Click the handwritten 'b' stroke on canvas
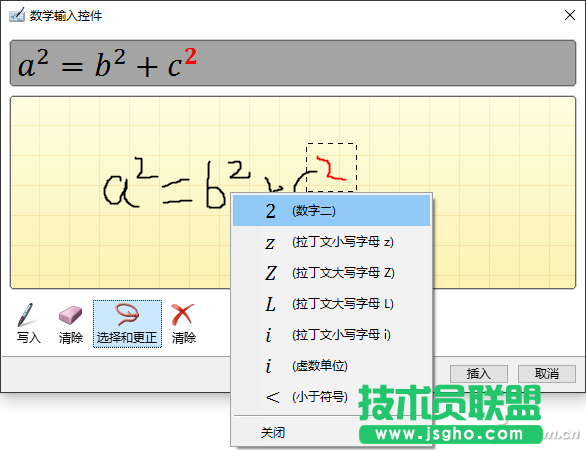The image size is (586, 450). tap(216, 185)
